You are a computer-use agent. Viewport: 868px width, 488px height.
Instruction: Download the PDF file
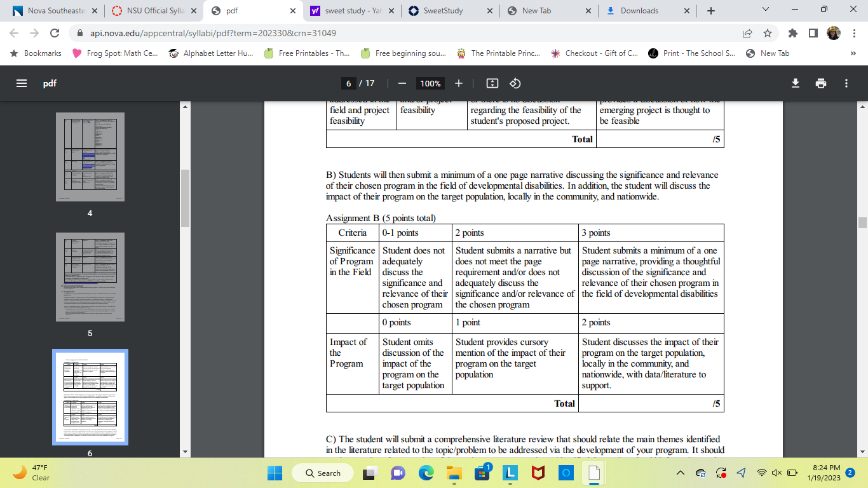point(795,83)
